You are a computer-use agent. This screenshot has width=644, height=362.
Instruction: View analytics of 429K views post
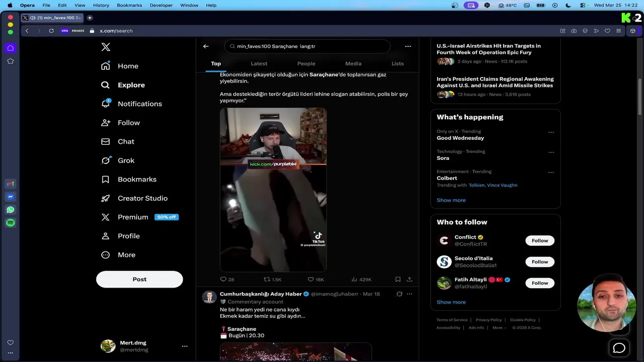coord(361,280)
